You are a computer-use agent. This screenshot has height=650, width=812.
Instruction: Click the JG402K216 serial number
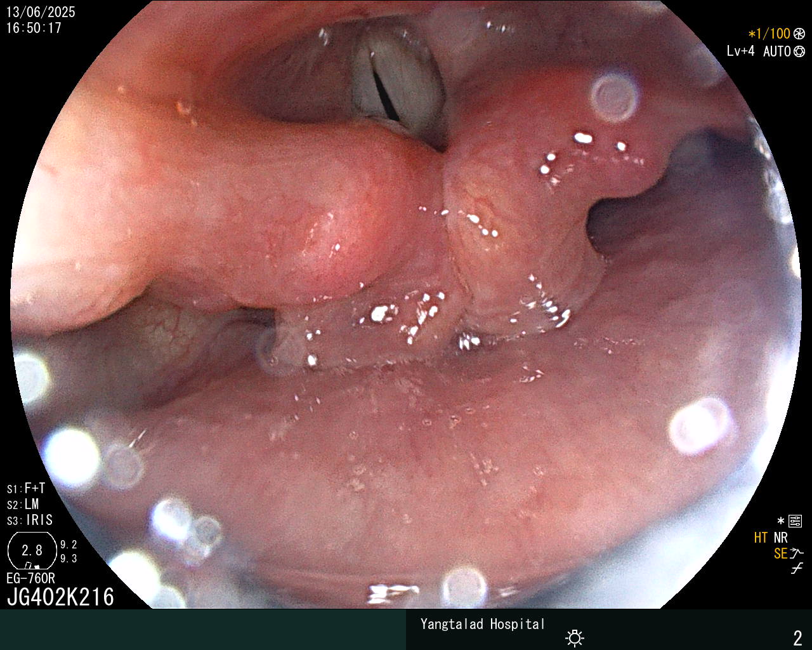(x=61, y=597)
